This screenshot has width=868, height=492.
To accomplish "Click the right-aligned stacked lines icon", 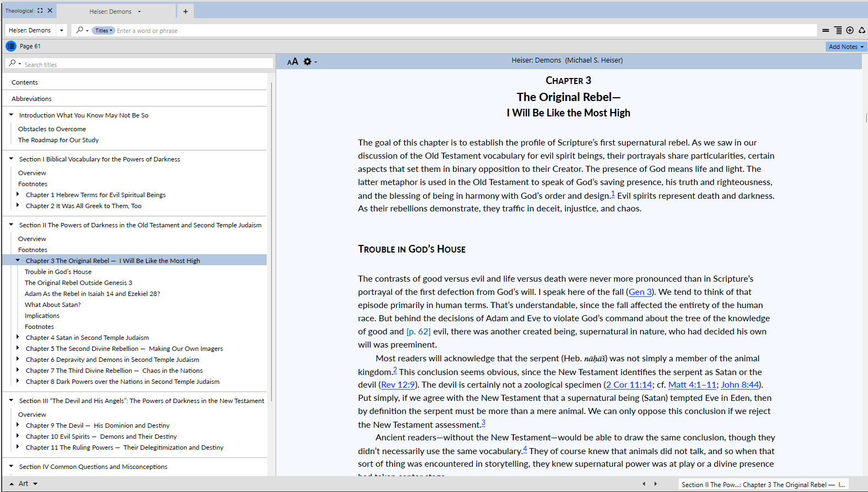I will point(838,31).
